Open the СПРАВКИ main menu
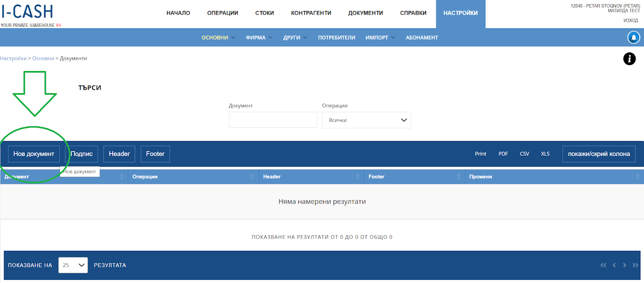The width and height of the screenshot is (644, 283). [x=413, y=13]
